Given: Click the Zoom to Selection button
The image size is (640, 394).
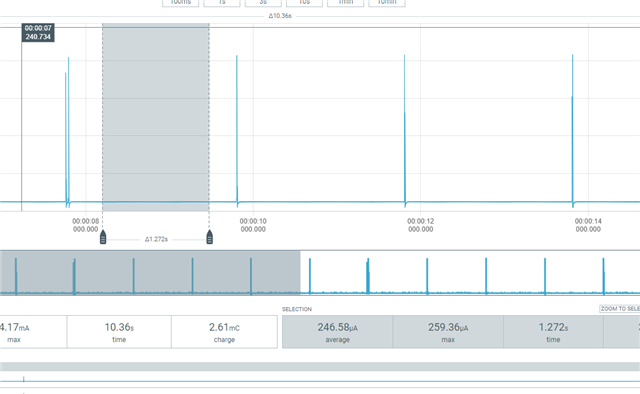Looking at the screenshot, I should [620, 309].
